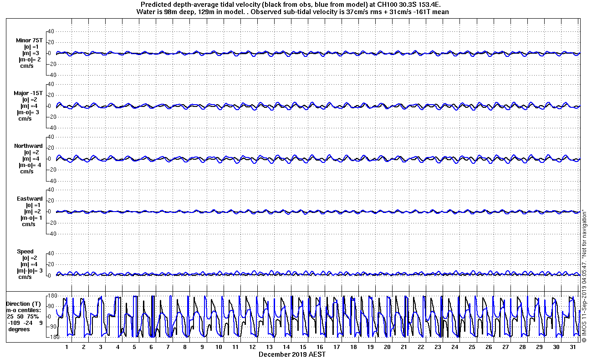This screenshot has width=592, height=364.
Task: Click day '3' on the date axis
Action: [x=101, y=347]
